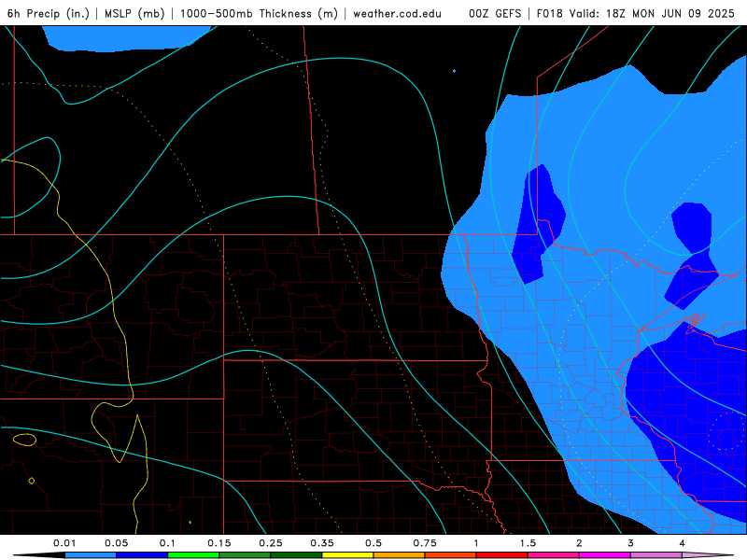Click the 0.25 legend value
Screen dimensions: 747x560
(x=271, y=543)
